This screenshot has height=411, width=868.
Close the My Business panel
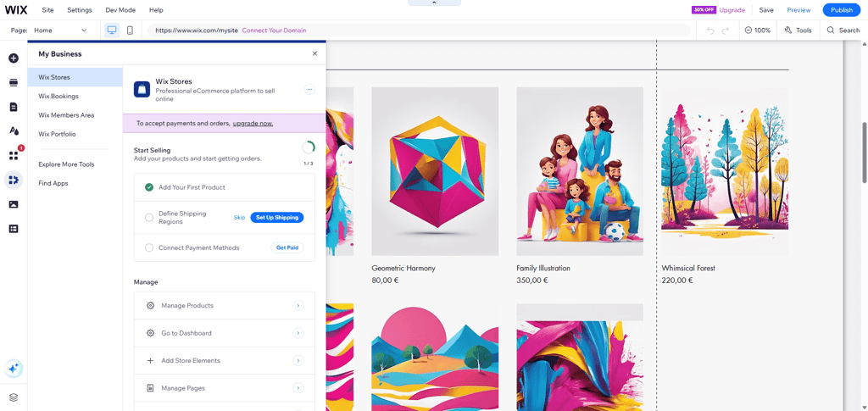pos(315,53)
